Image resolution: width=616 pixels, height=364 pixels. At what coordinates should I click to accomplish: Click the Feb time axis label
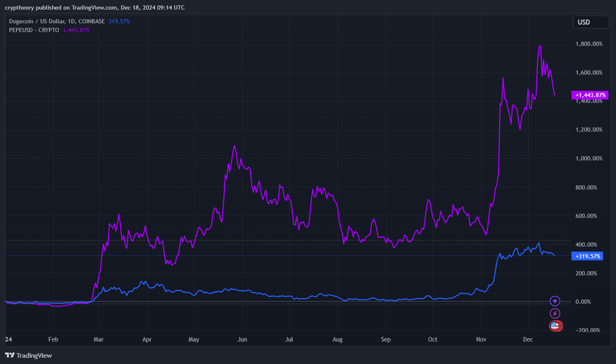pos(53,339)
